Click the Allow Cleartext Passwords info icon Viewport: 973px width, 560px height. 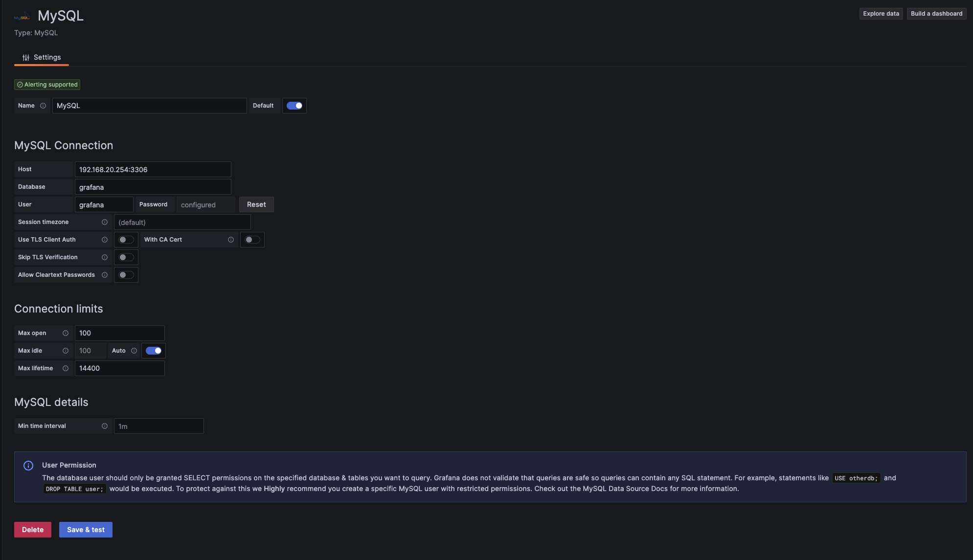tap(105, 275)
